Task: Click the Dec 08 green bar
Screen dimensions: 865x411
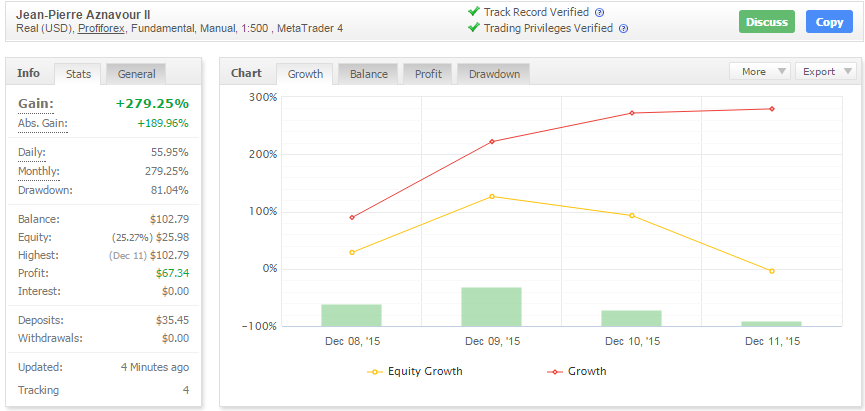Action: pos(351,315)
